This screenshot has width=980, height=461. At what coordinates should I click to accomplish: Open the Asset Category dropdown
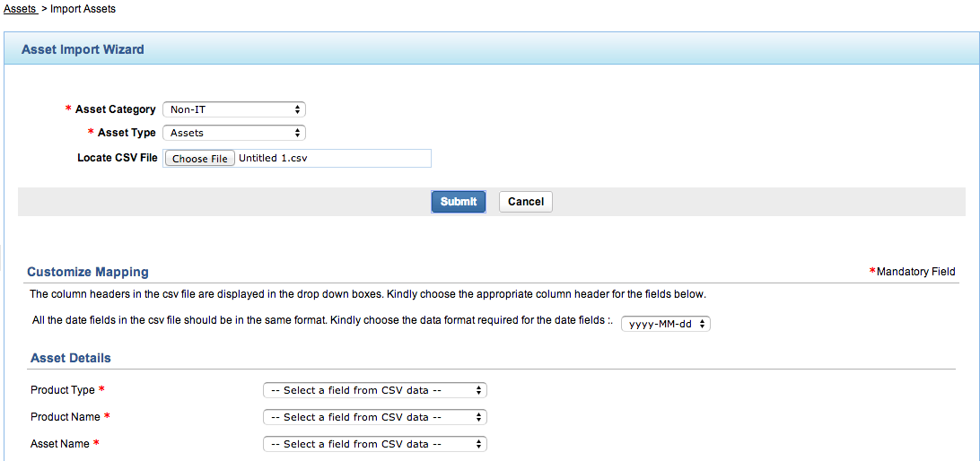pyautogui.click(x=233, y=109)
